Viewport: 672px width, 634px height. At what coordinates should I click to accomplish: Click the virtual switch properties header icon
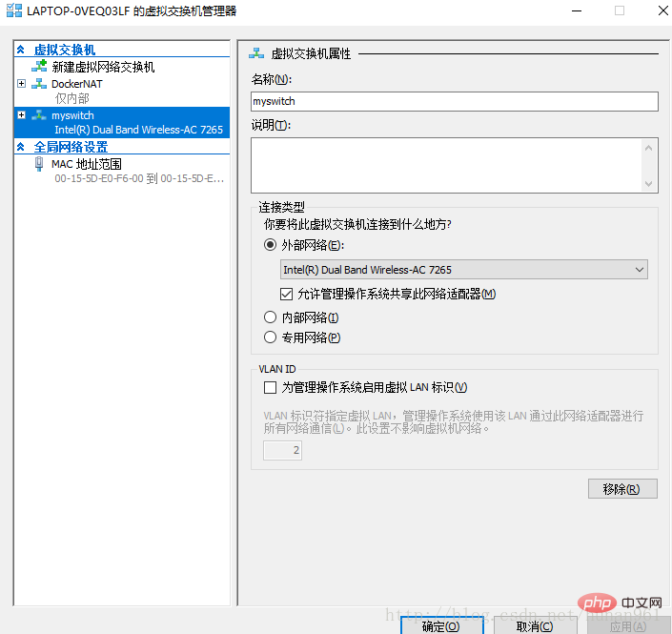(x=256, y=53)
